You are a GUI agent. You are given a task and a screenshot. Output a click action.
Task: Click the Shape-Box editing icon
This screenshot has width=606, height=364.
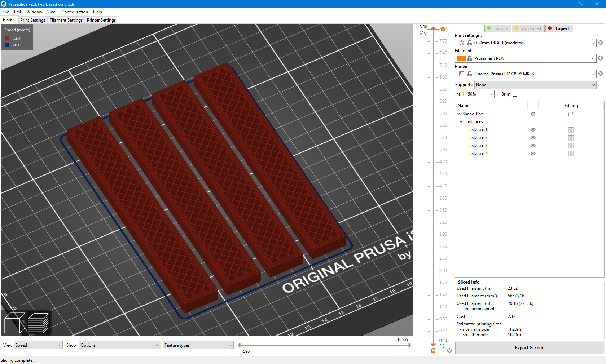coord(571,114)
